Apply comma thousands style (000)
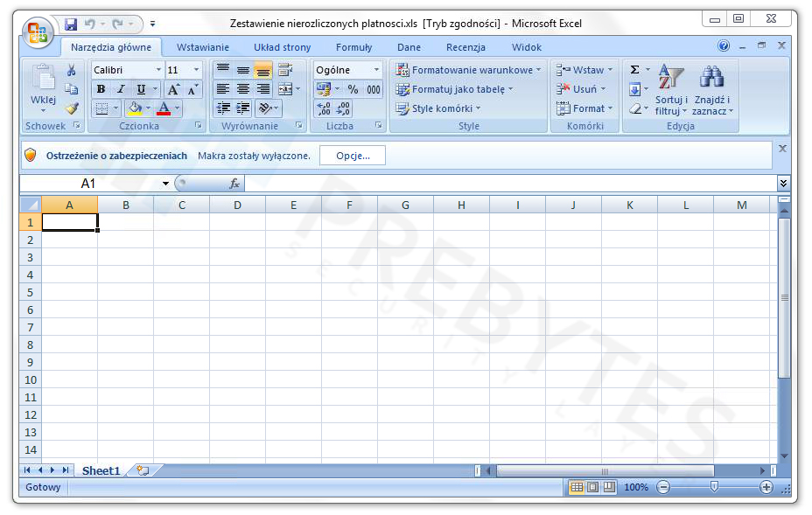This screenshot has height=515, width=812. 374,89
